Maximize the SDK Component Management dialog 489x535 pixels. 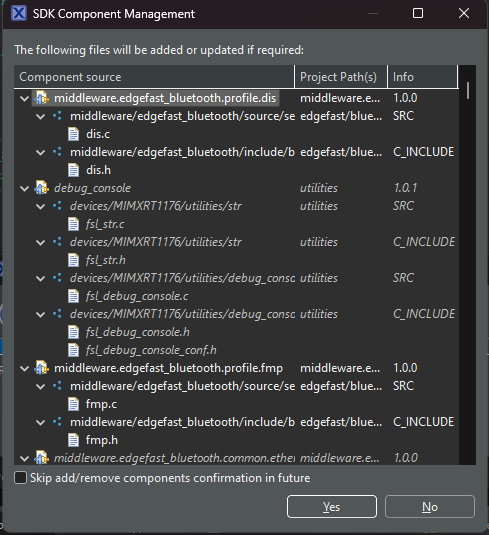pyautogui.click(x=418, y=13)
